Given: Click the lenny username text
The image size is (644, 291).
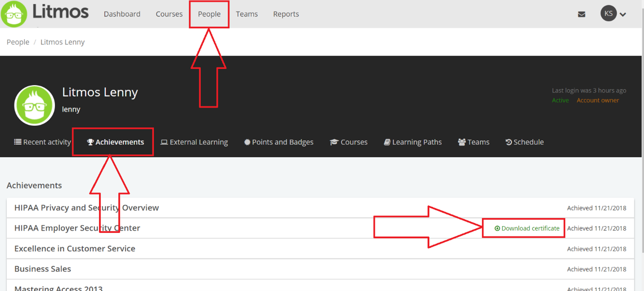Looking at the screenshot, I should pyautogui.click(x=71, y=109).
